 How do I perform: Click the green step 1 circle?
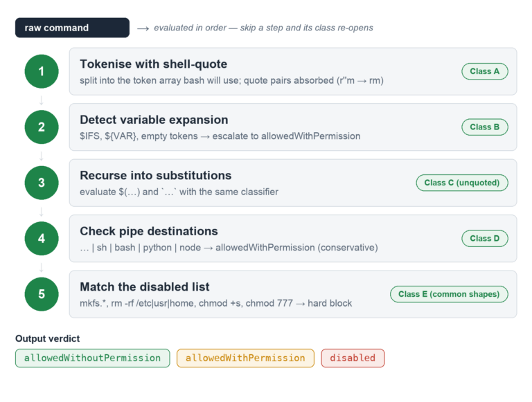(42, 71)
